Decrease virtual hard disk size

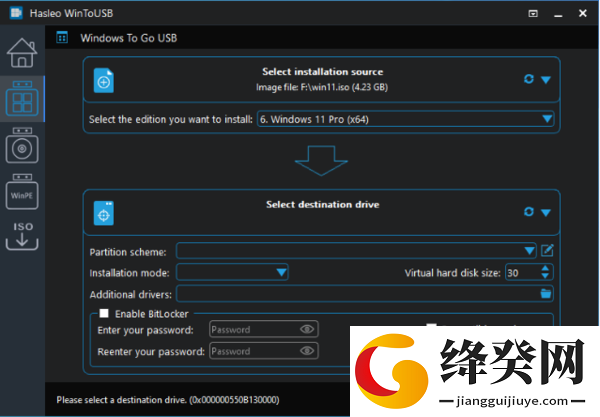coord(545,276)
